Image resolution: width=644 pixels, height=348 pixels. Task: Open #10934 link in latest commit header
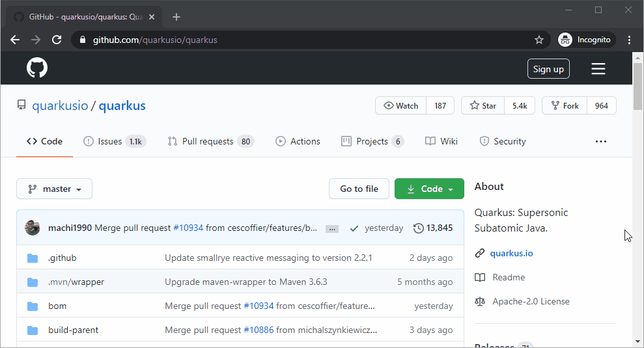click(x=188, y=228)
